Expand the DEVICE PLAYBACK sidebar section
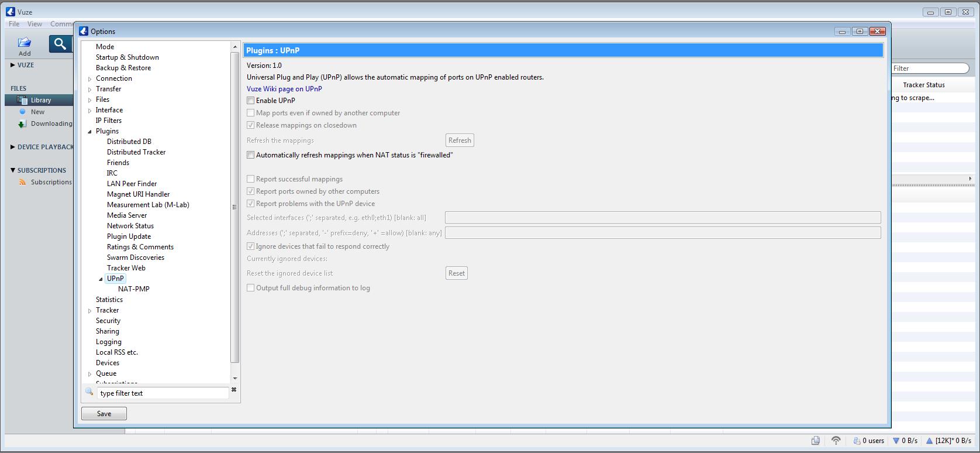The width and height of the screenshot is (980, 453). pyautogui.click(x=13, y=147)
